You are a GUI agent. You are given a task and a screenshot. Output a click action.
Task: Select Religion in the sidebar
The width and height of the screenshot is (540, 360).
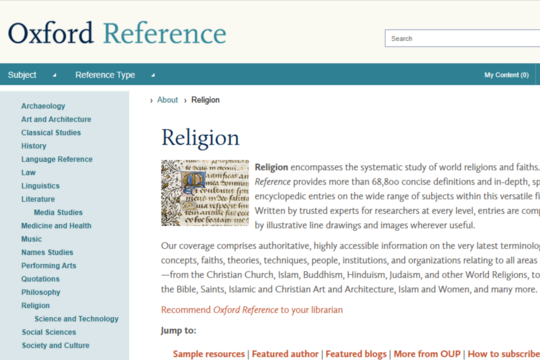pyautogui.click(x=35, y=306)
